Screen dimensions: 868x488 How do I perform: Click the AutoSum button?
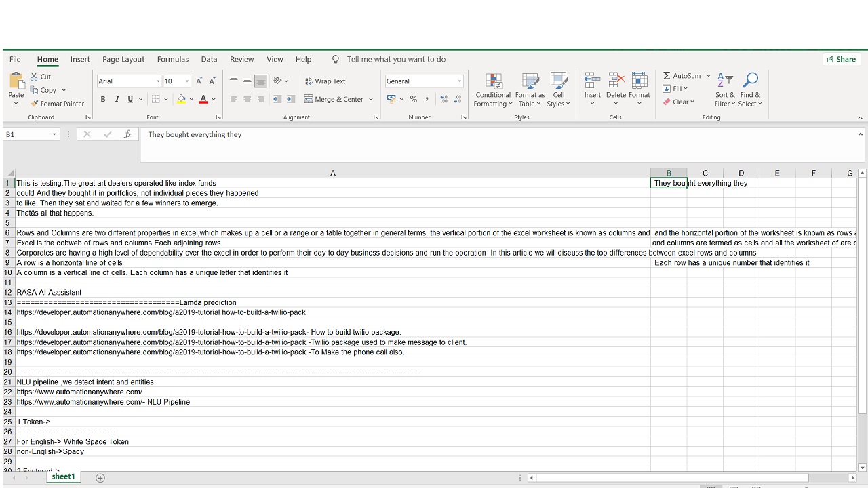682,76
